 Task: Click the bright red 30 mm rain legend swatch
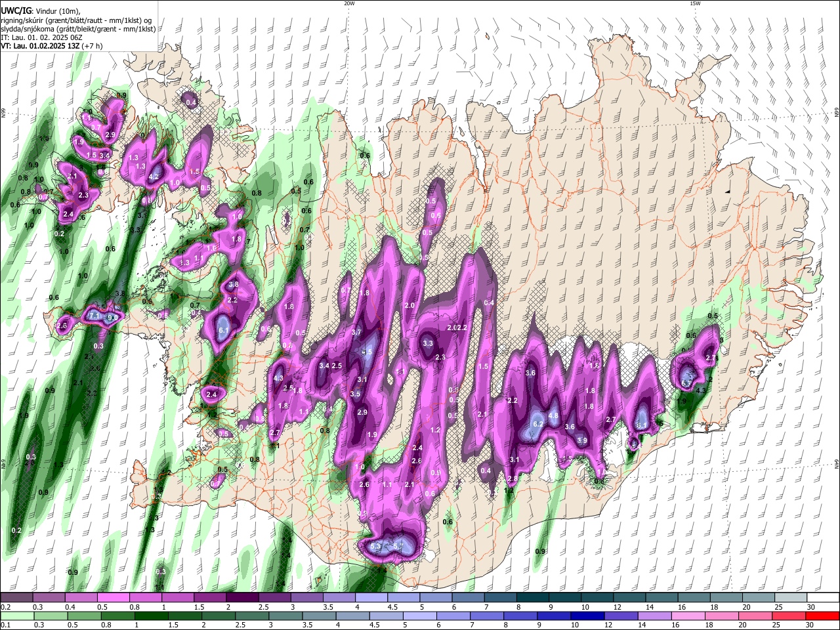pyautogui.click(x=824, y=616)
